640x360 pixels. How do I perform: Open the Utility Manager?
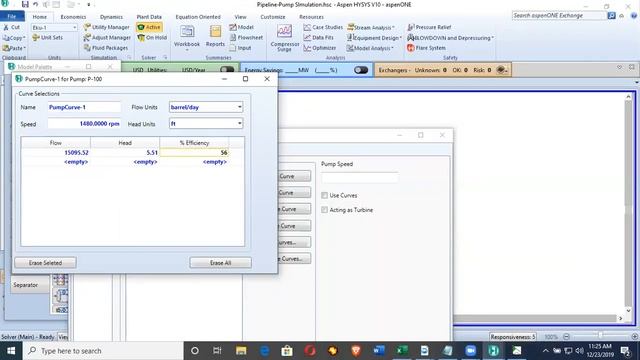(107, 27)
